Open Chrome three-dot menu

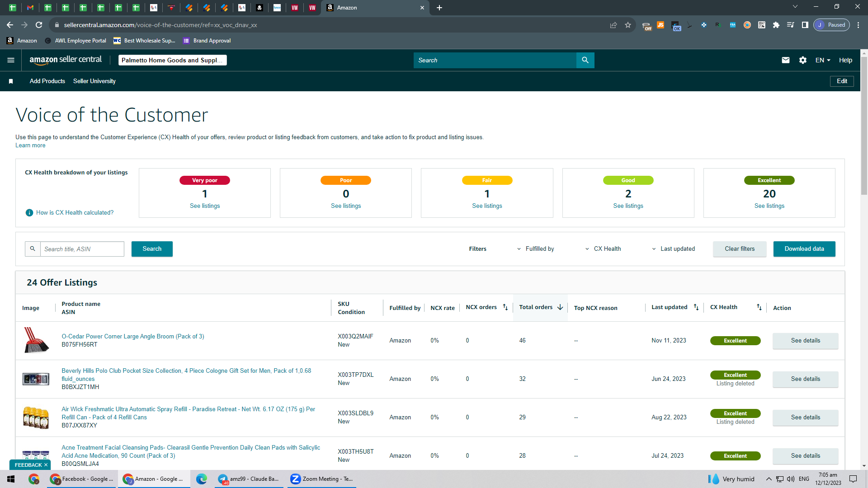859,25
